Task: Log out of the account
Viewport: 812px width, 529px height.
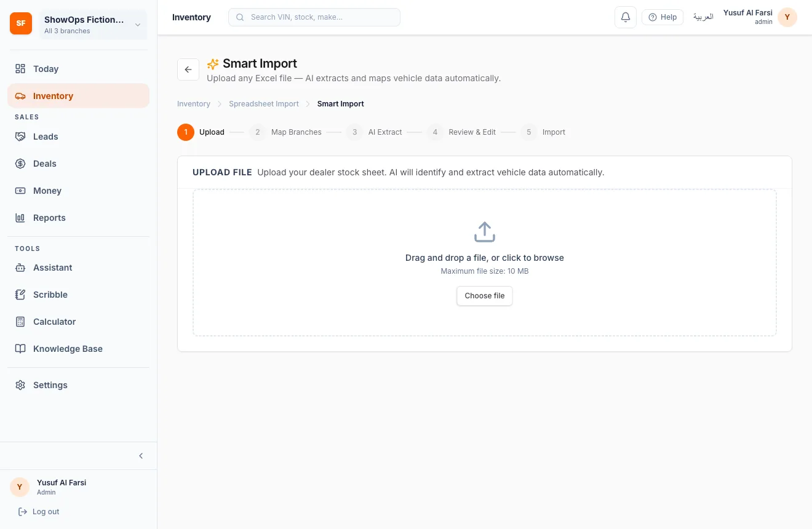Action: 39,512
